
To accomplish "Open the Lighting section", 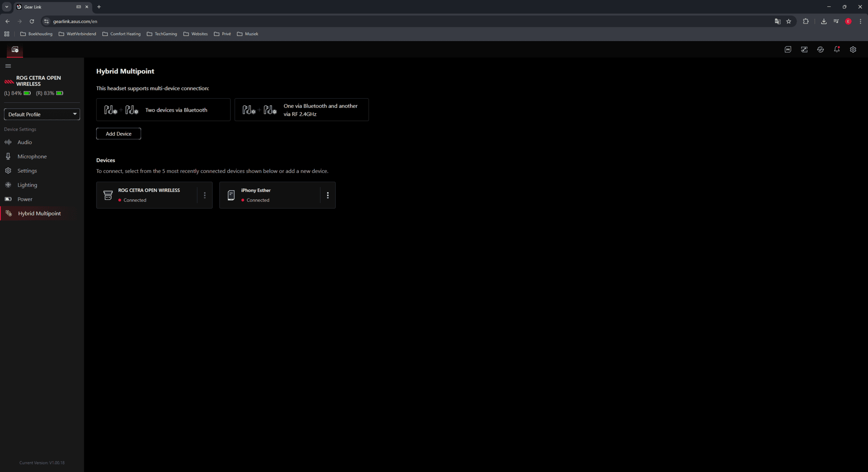I will 27,185.
